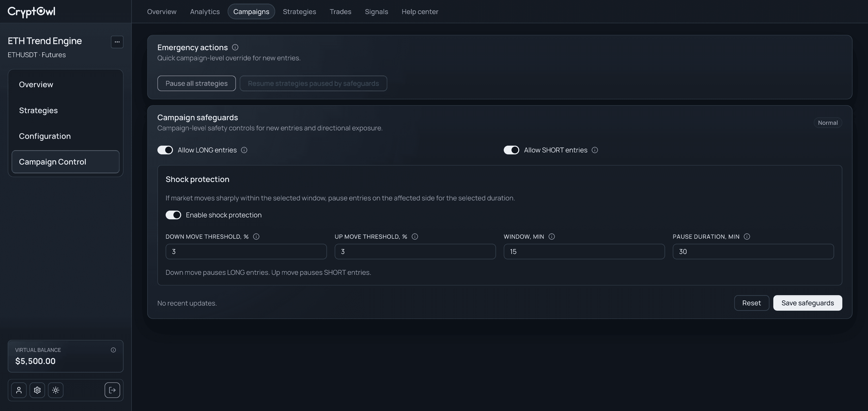
Task: Click Save safeguards button
Action: [x=808, y=303]
